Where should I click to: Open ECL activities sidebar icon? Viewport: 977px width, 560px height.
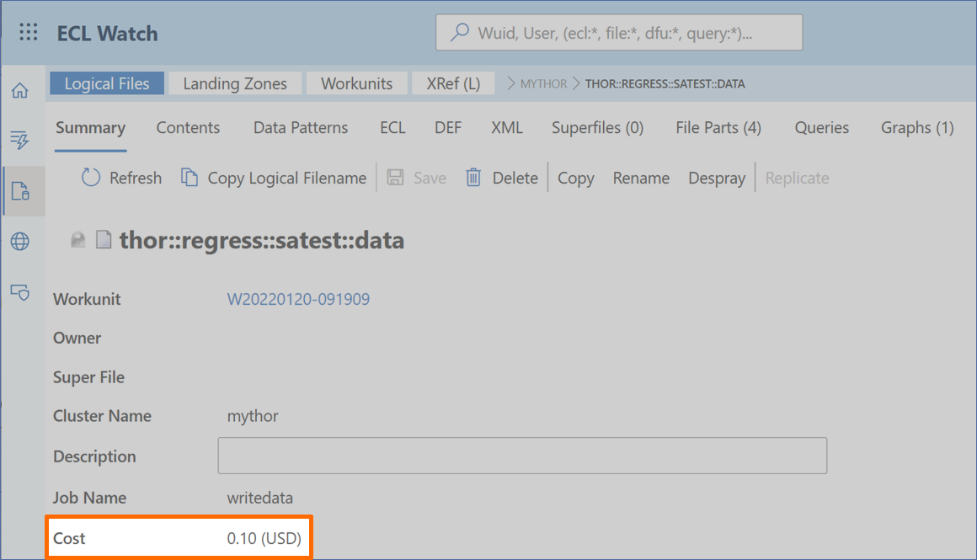pos(20,141)
